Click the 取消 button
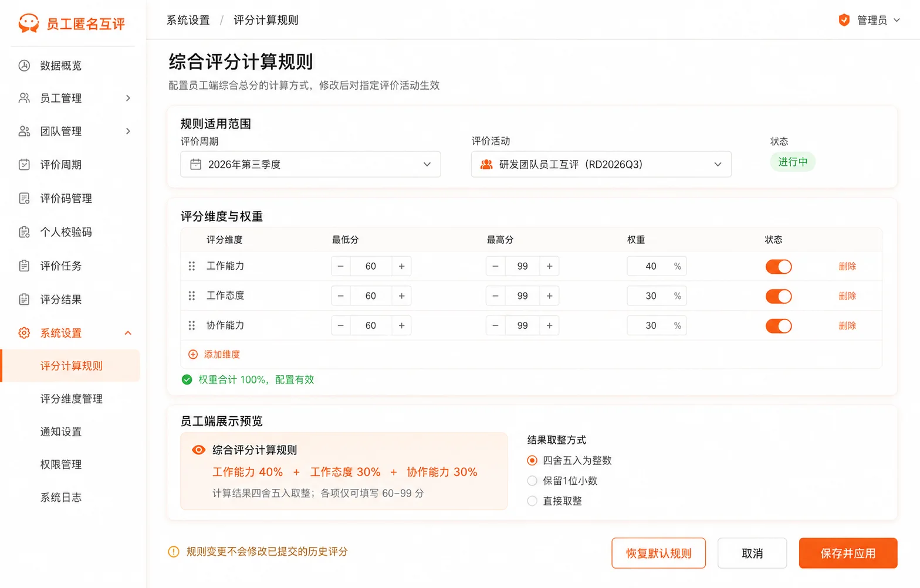The height and width of the screenshot is (588, 920). coord(752,553)
